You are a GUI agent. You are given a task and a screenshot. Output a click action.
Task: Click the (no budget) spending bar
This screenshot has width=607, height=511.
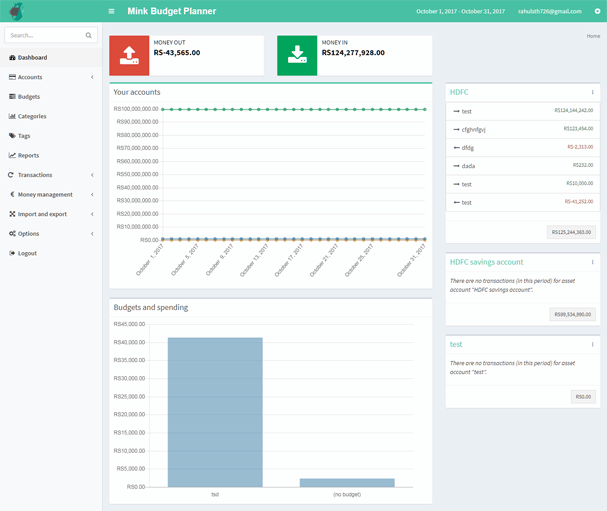(347, 483)
